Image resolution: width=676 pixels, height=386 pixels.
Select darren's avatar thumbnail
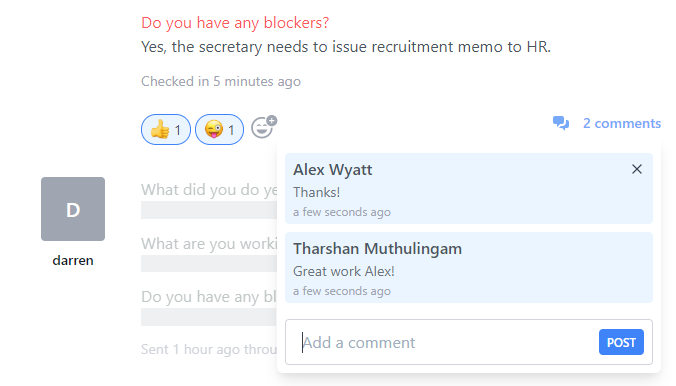tap(73, 209)
